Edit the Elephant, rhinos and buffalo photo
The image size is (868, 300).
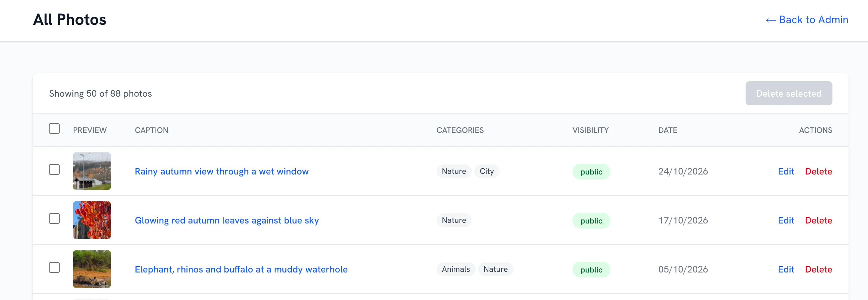pos(786,269)
